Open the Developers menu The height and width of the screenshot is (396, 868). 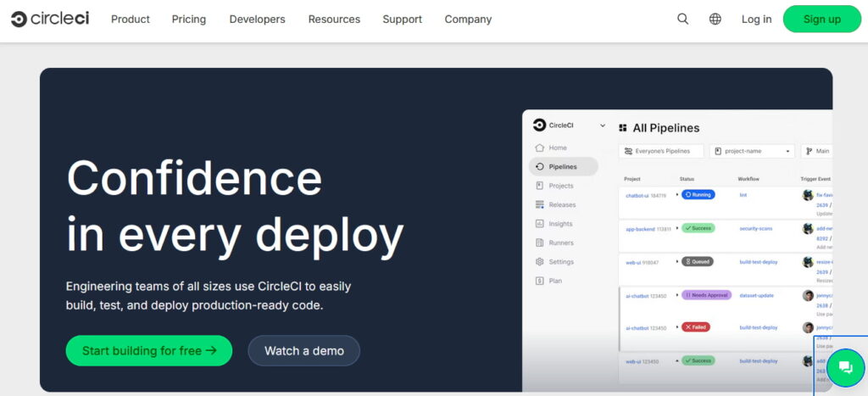pos(257,19)
